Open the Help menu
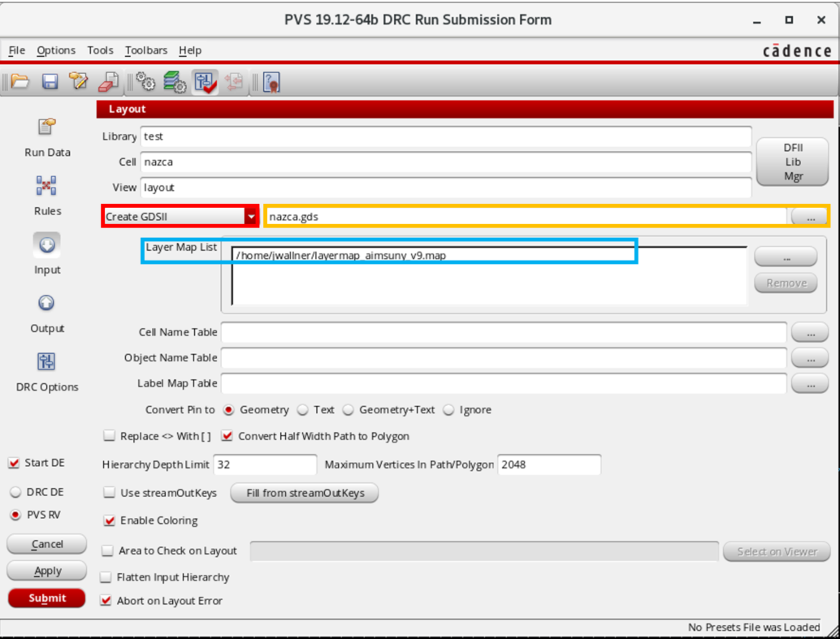 (190, 50)
